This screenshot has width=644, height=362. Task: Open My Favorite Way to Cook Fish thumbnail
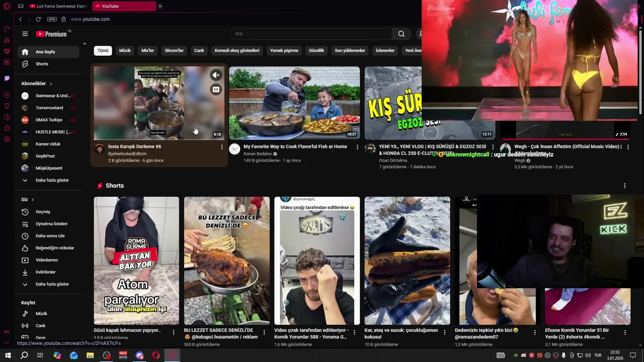point(294,103)
